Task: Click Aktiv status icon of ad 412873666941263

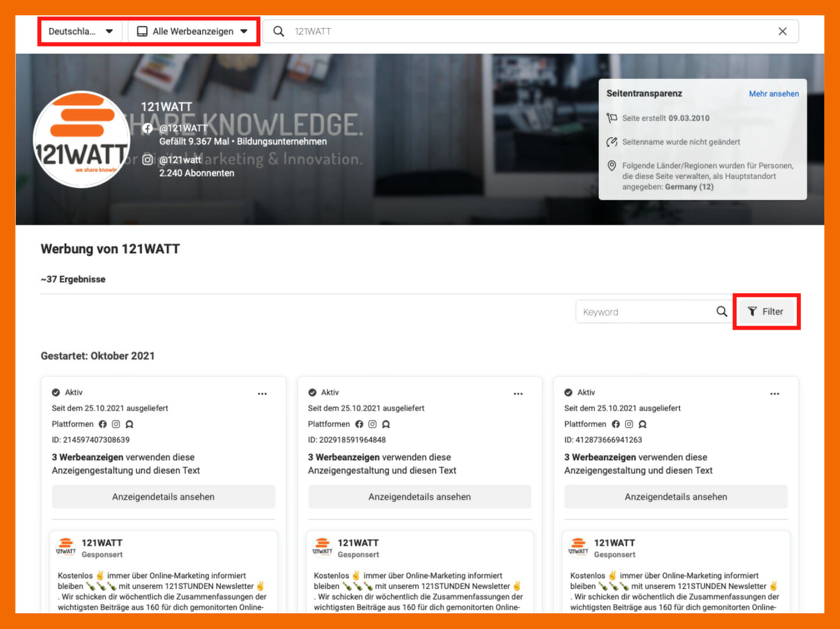Action: (569, 393)
